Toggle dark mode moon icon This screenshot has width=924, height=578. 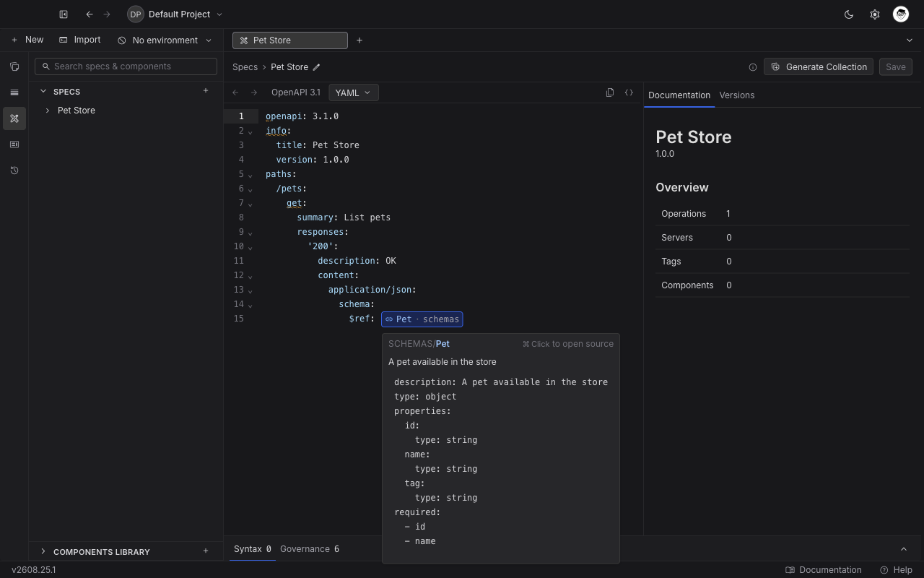(x=849, y=14)
